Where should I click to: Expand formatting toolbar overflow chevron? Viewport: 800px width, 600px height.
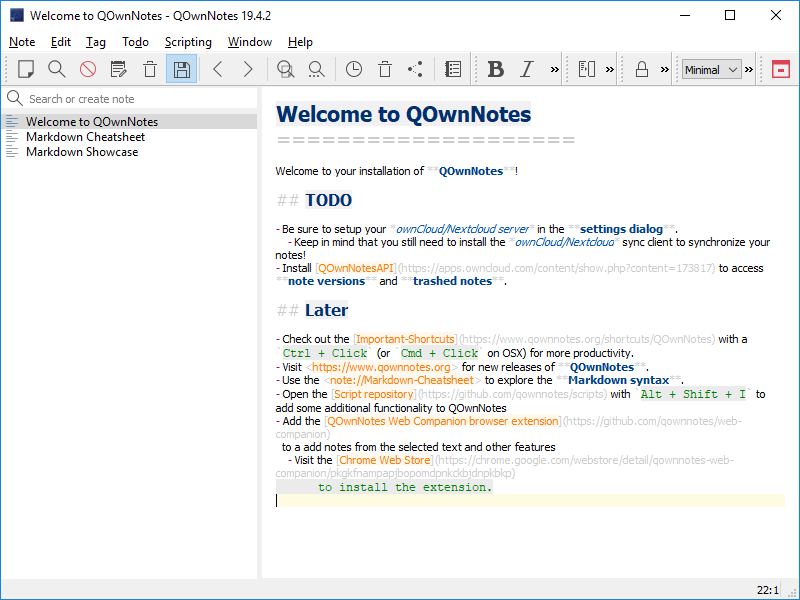(x=554, y=69)
